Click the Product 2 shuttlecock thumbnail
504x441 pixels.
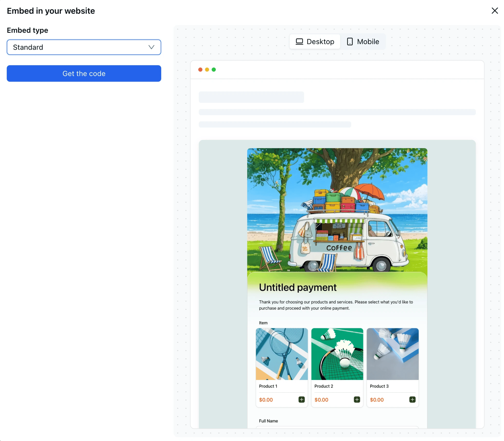point(337,354)
